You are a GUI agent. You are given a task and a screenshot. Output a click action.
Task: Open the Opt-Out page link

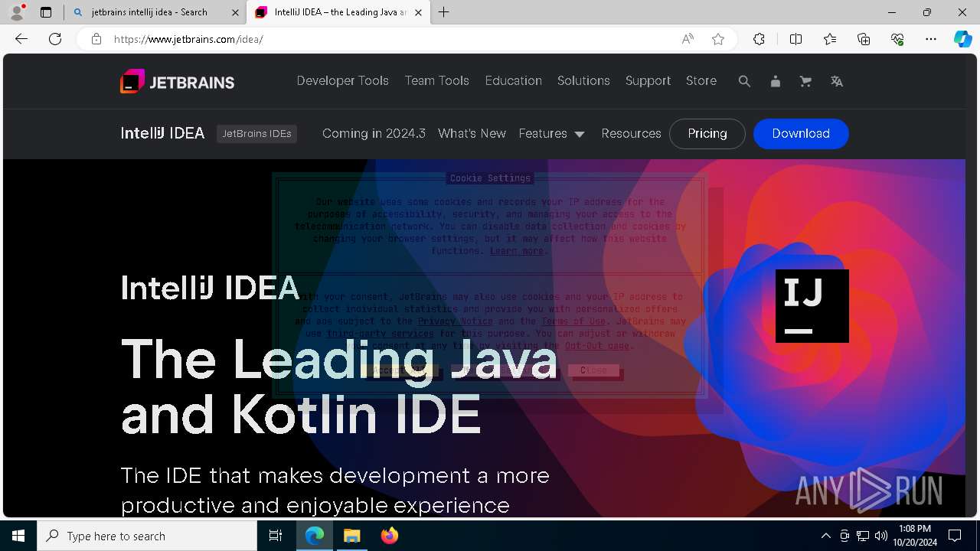[597, 346]
